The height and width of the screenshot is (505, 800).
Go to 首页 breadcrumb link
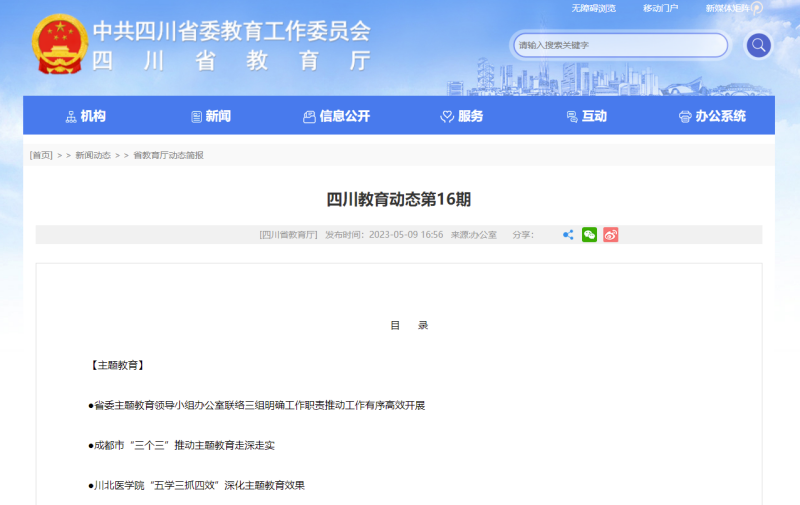pyautogui.click(x=41, y=155)
